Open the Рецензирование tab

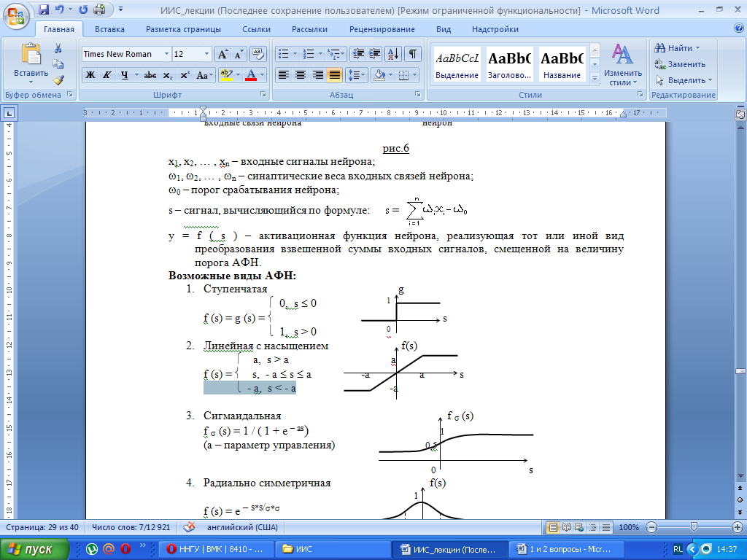point(382,29)
